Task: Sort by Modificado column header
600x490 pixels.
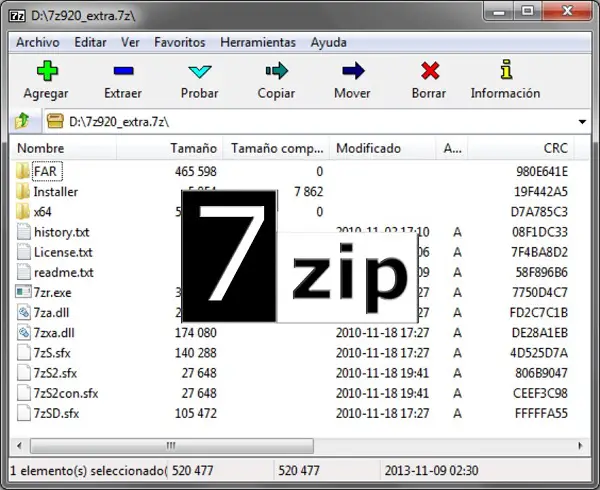Action: pos(383,148)
